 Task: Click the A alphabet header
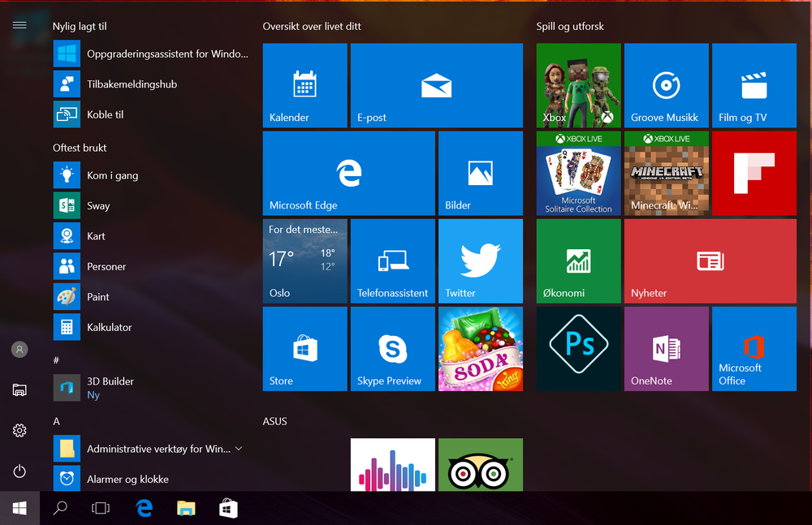[57, 421]
